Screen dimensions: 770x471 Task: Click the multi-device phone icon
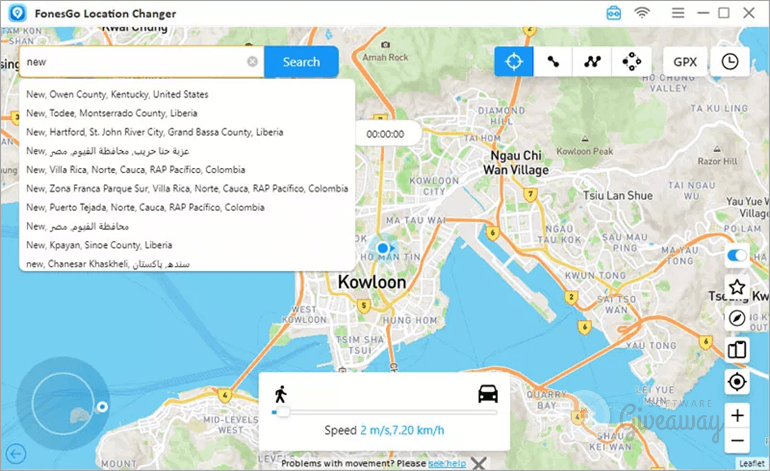point(737,350)
